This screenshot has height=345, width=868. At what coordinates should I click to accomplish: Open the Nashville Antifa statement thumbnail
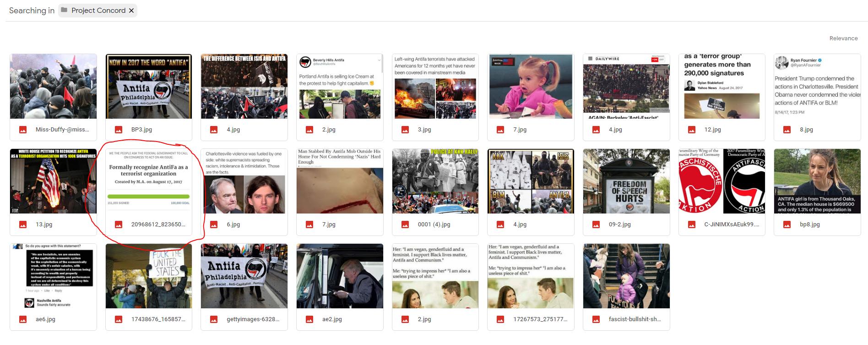point(53,276)
